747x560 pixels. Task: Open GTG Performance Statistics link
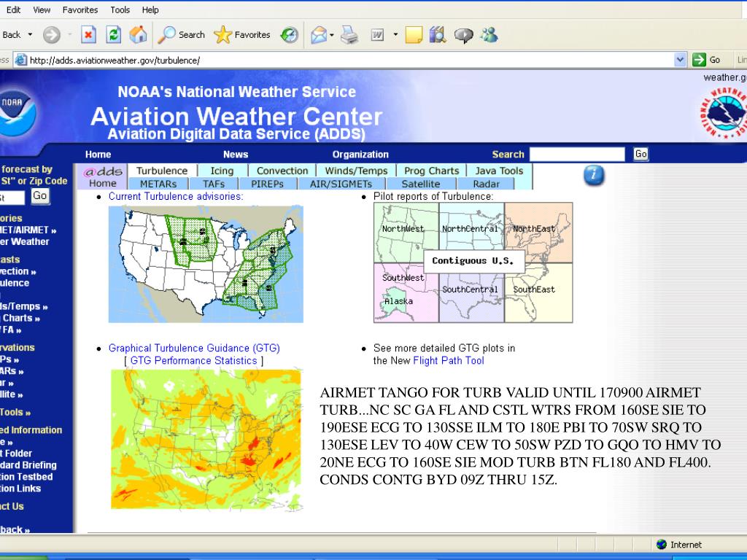[x=193, y=360]
